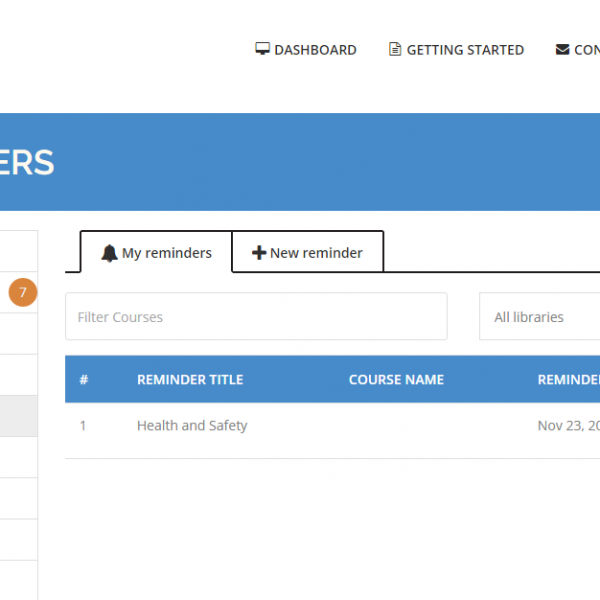Click the document icon beside Getting Started
This screenshot has height=600, width=600.
pyautogui.click(x=395, y=49)
